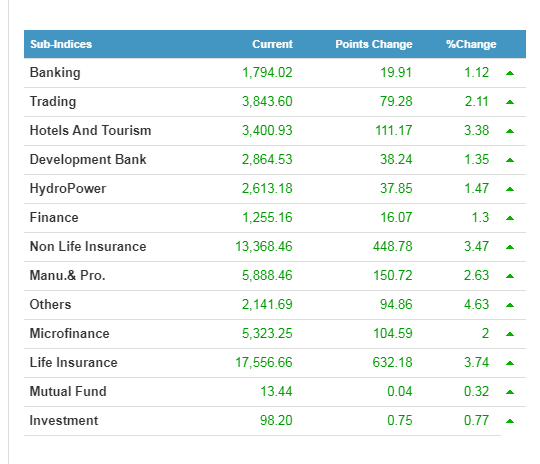Click the Others row up arrow
The height and width of the screenshot is (464, 540).
coord(510,305)
